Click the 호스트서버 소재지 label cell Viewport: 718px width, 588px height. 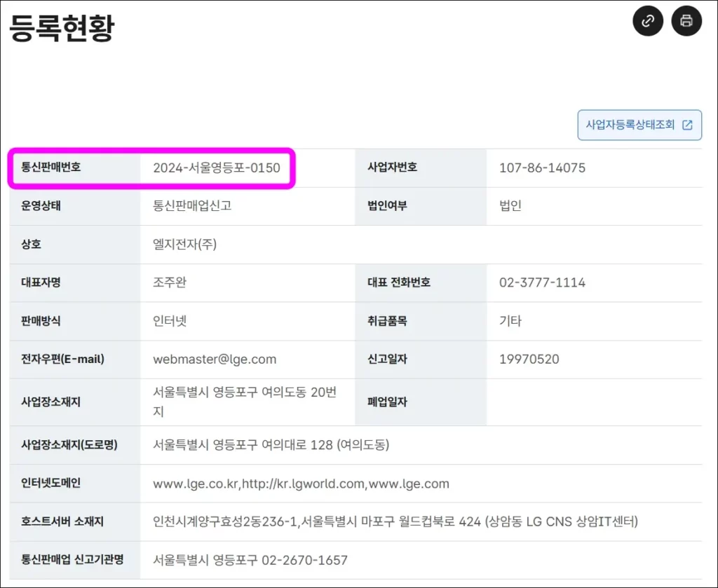[74, 521]
